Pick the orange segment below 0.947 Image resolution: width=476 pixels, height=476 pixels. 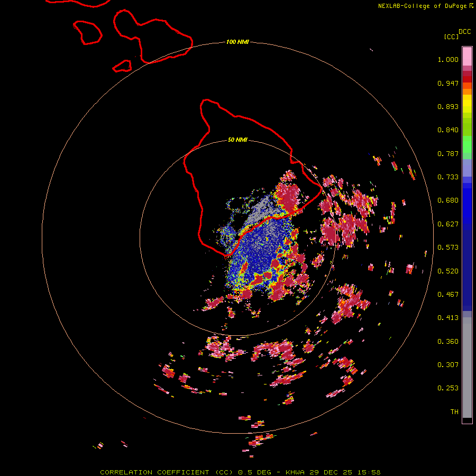(x=467, y=91)
